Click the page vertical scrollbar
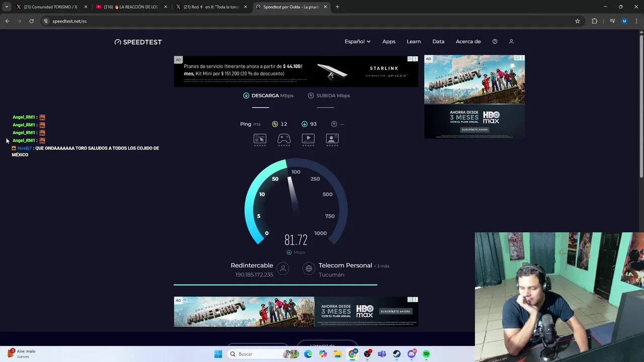Image resolution: width=644 pixels, height=362 pixels. tap(641, 106)
